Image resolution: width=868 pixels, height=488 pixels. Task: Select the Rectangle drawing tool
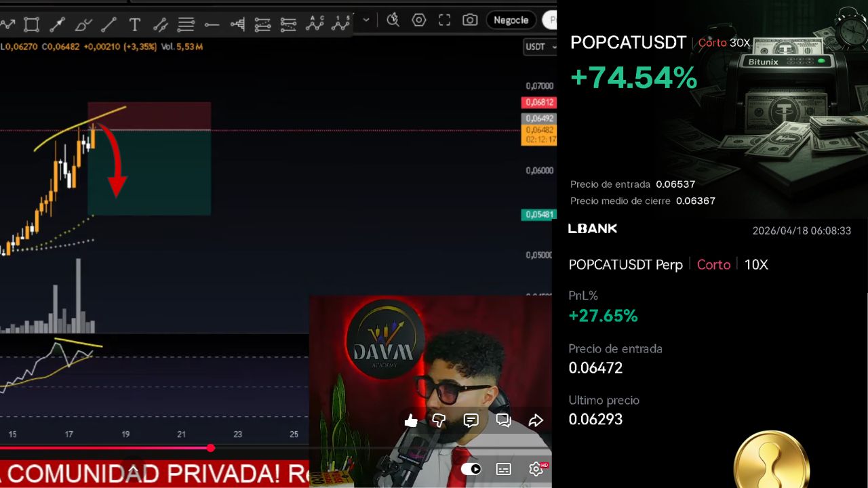[x=31, y=25]
